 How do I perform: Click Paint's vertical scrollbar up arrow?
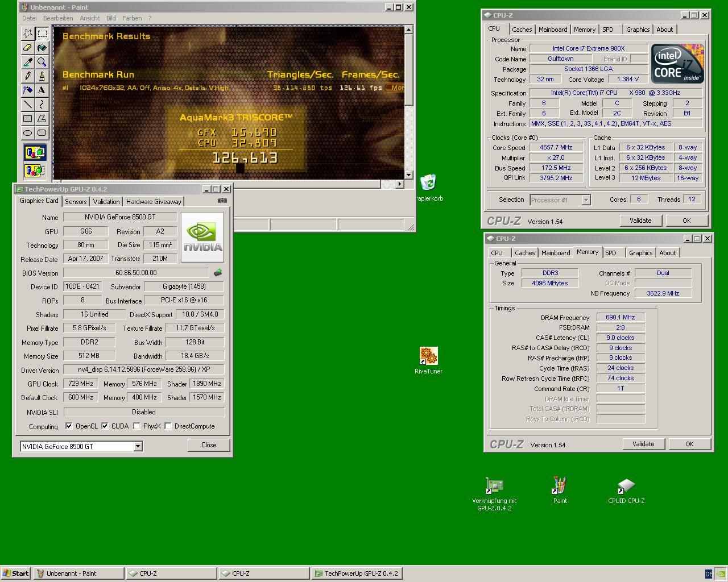(x=409, y=30)
